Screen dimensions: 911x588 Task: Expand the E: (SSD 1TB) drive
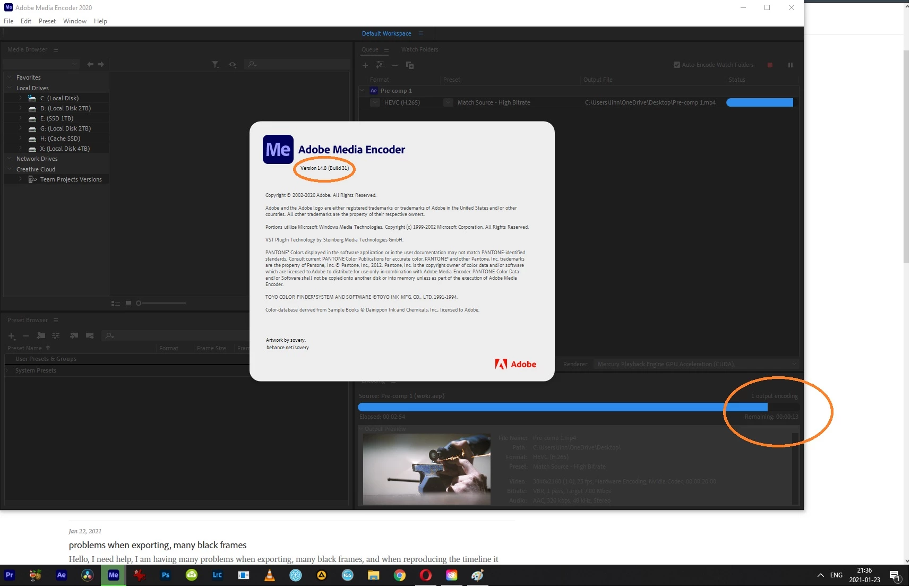(x=20, y=118)
